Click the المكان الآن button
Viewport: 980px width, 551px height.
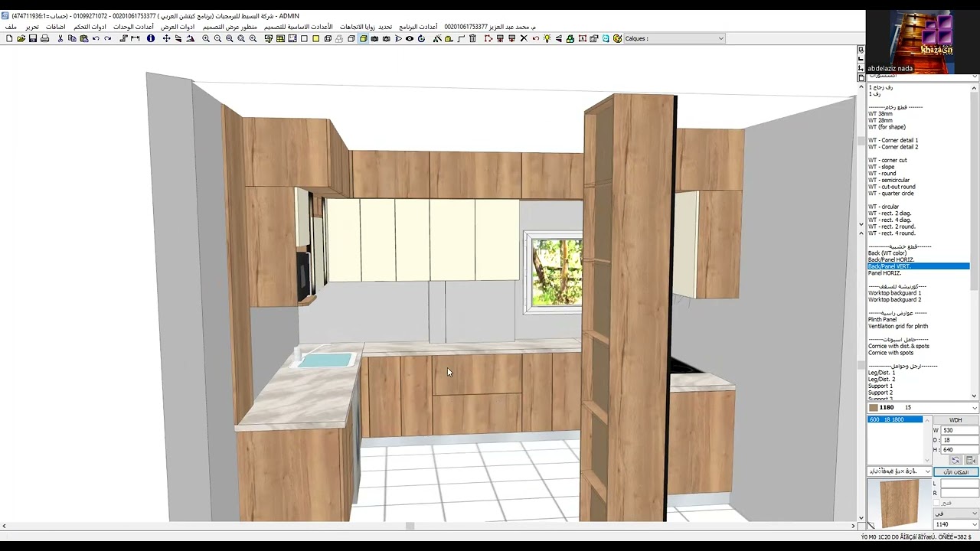955,471
